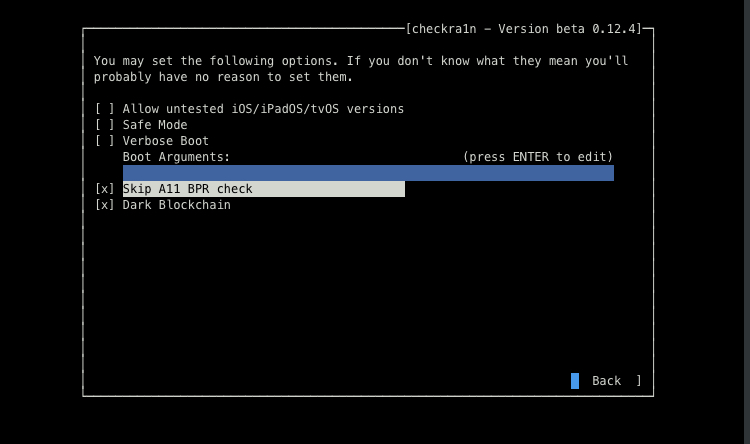Click the 'Safe Mode' option label
Viewport: 750px width, 444px height.
click(x=154, y=125)
